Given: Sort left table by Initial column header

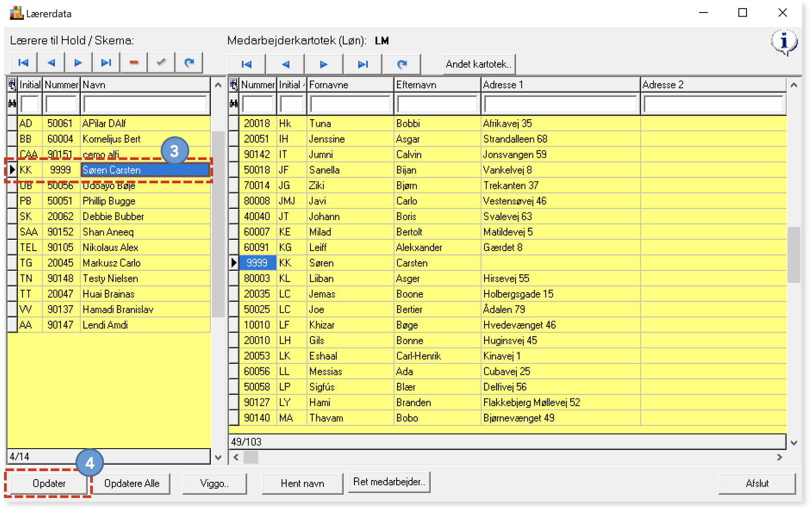Looking at the screenshot, I should pos(30,84).
